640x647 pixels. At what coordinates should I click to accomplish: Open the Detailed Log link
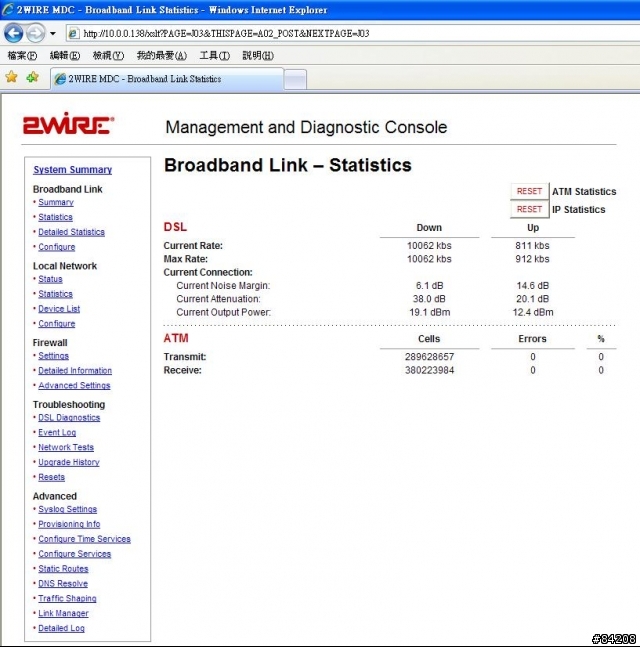[x=61, y=628]
